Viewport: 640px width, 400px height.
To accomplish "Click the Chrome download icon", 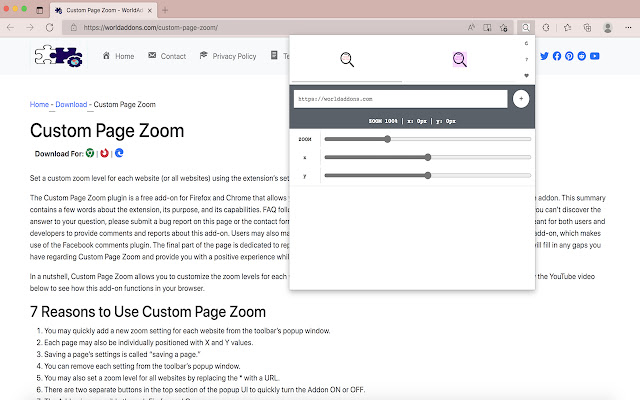I will (90, 153).
